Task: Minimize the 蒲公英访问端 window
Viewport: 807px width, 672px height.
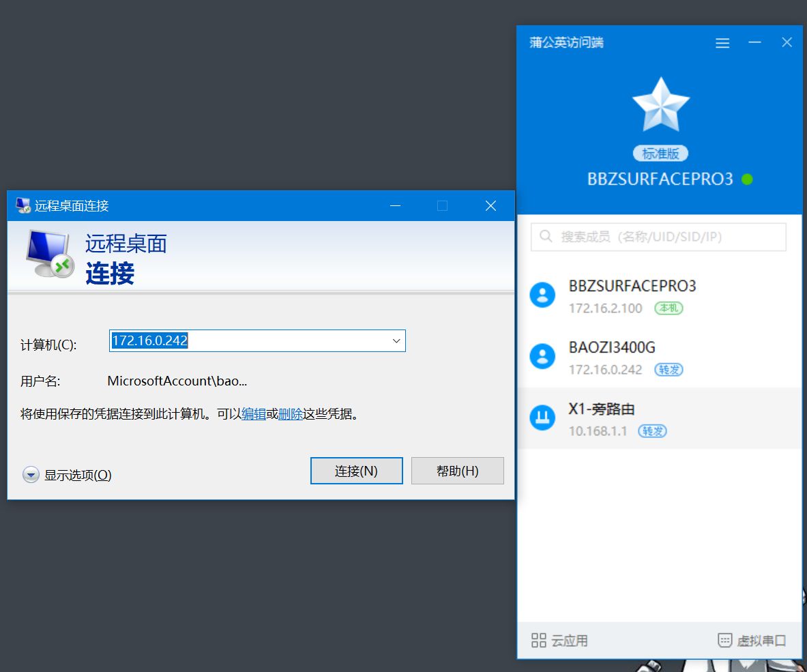Action: [754, 42]
